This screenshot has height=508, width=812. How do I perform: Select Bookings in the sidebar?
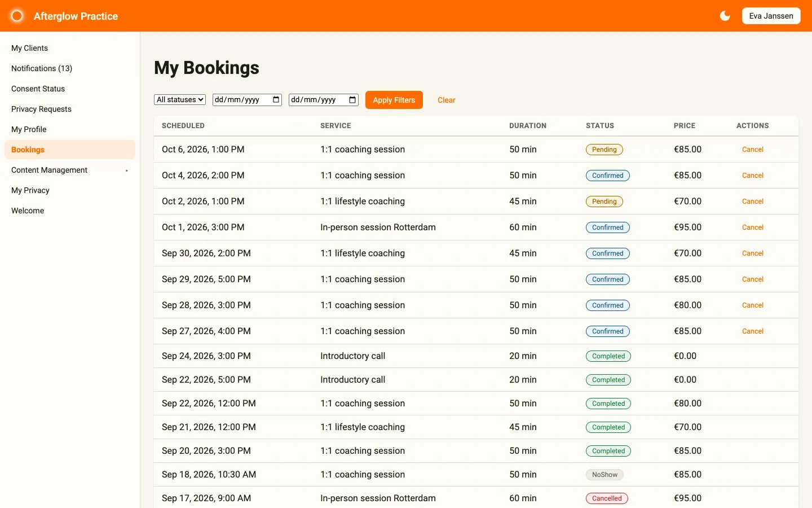coord(70,150)
